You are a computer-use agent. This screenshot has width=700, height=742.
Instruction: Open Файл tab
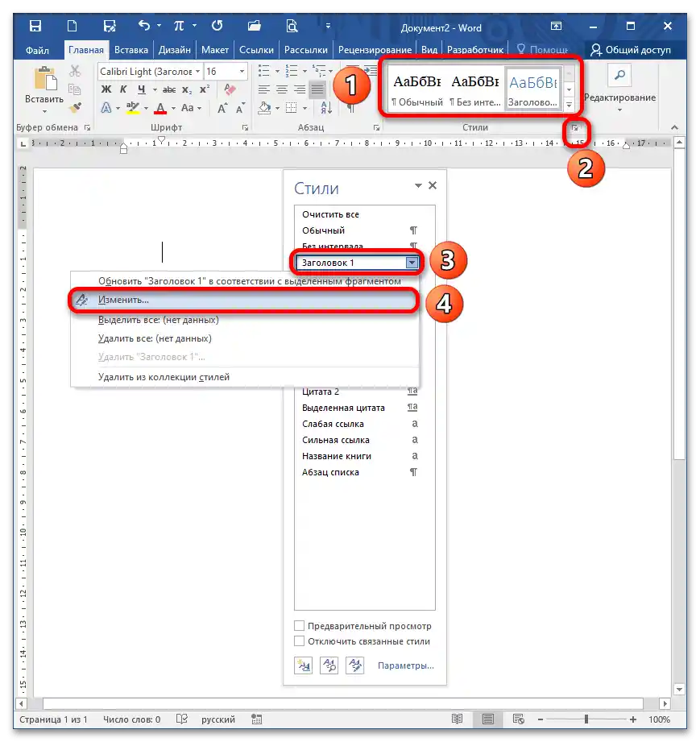[x=37, y=50]
